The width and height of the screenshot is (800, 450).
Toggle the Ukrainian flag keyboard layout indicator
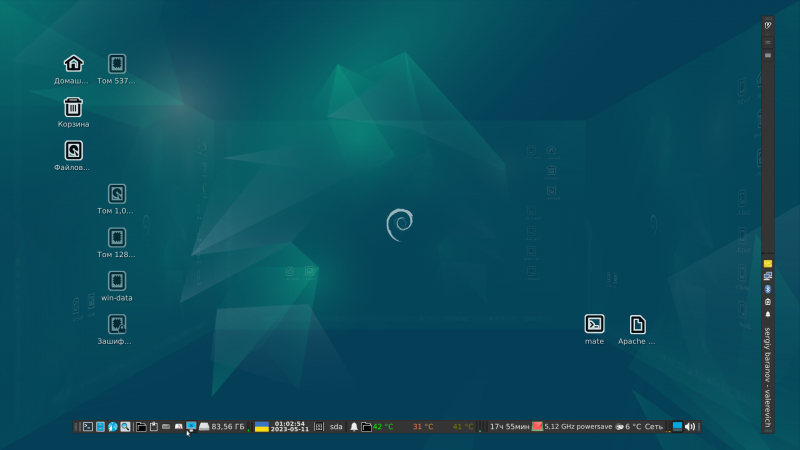[x=262, y=426]
